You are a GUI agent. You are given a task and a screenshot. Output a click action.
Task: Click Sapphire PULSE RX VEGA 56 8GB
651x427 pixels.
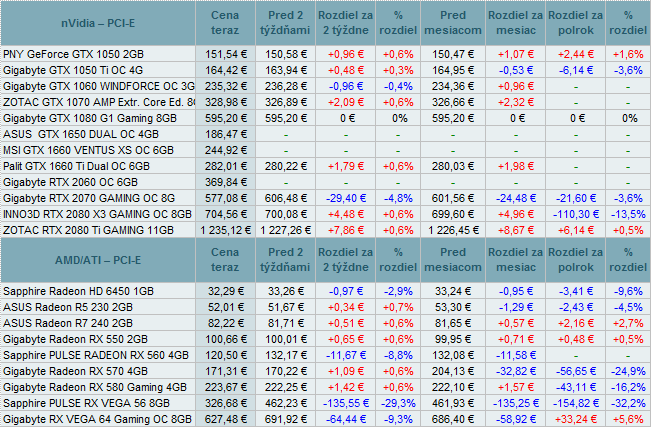[x=86, y=403]
